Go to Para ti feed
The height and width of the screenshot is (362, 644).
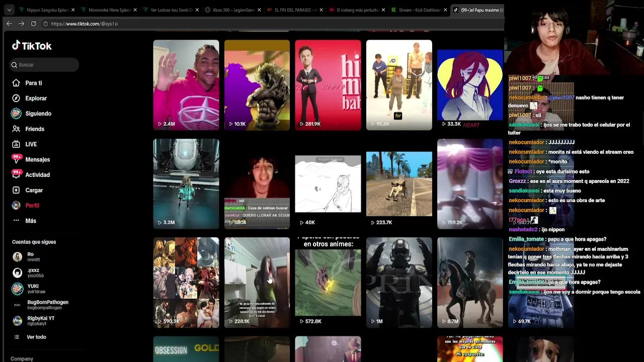[34, 83]
